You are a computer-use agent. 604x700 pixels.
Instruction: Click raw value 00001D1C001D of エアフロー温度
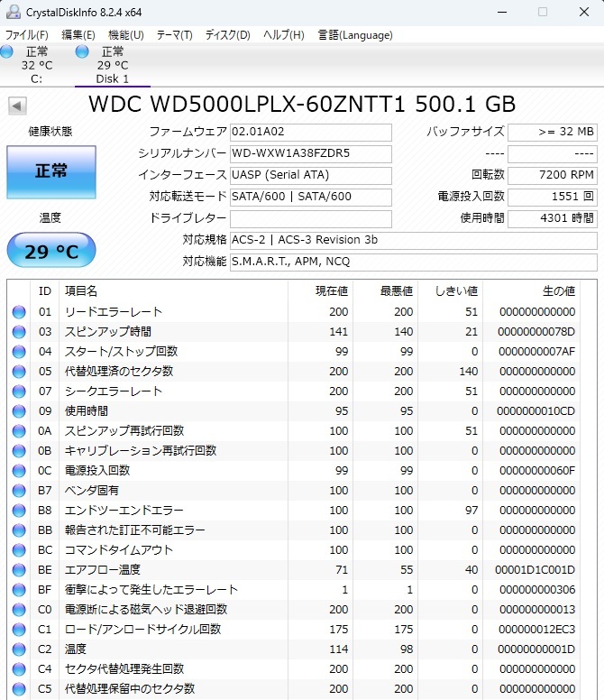535,570
